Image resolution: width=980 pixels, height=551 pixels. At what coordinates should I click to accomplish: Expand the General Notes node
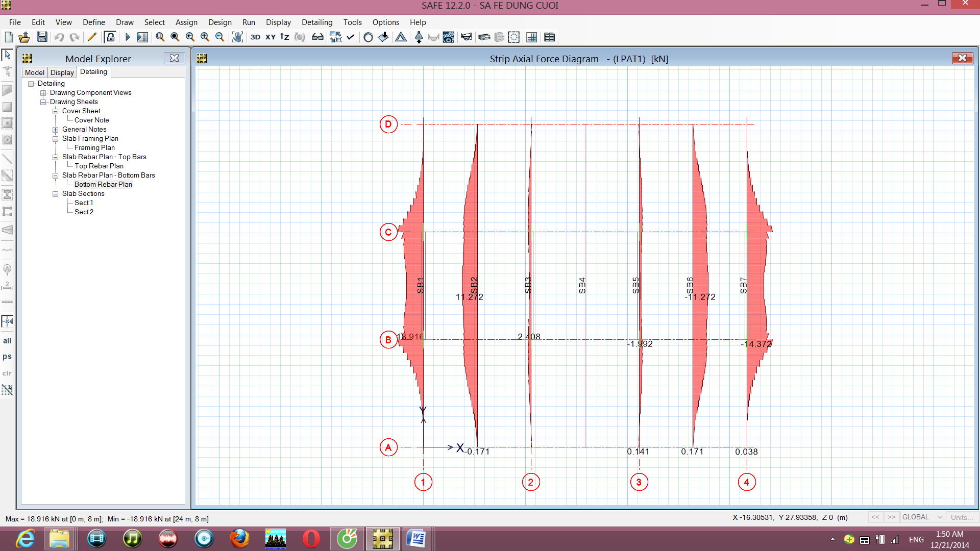[x=55, y=130]
